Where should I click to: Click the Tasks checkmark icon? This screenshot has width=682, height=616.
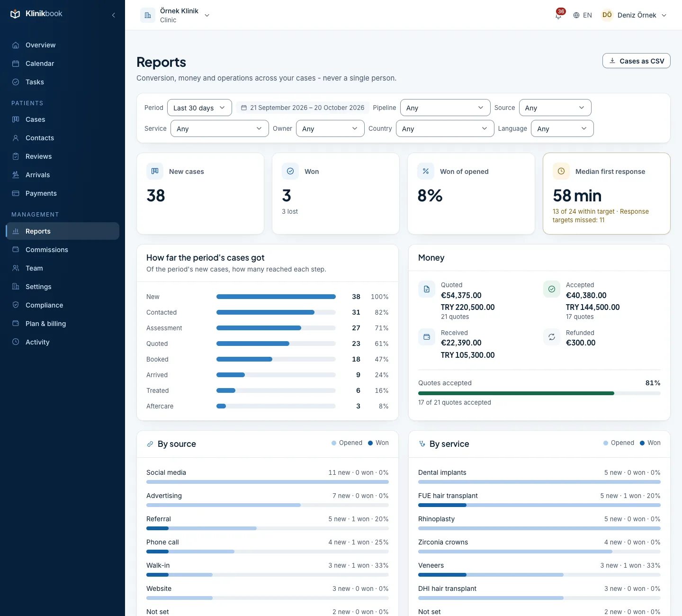[x=16, y=82]
